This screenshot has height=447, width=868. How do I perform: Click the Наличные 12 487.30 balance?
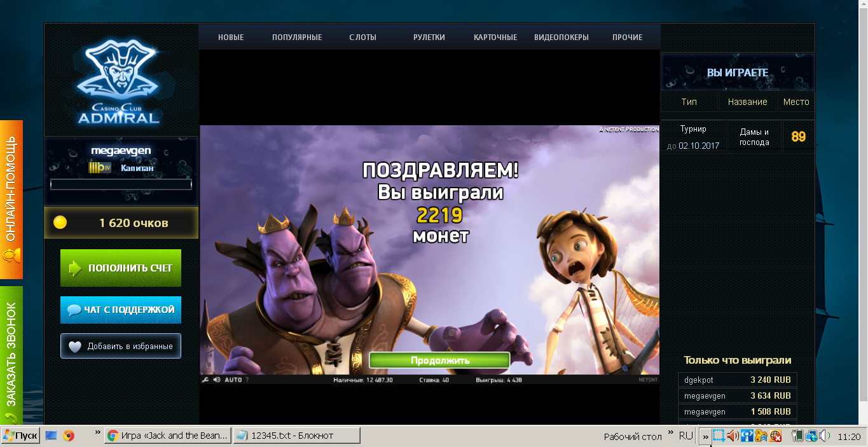(363, 380)
